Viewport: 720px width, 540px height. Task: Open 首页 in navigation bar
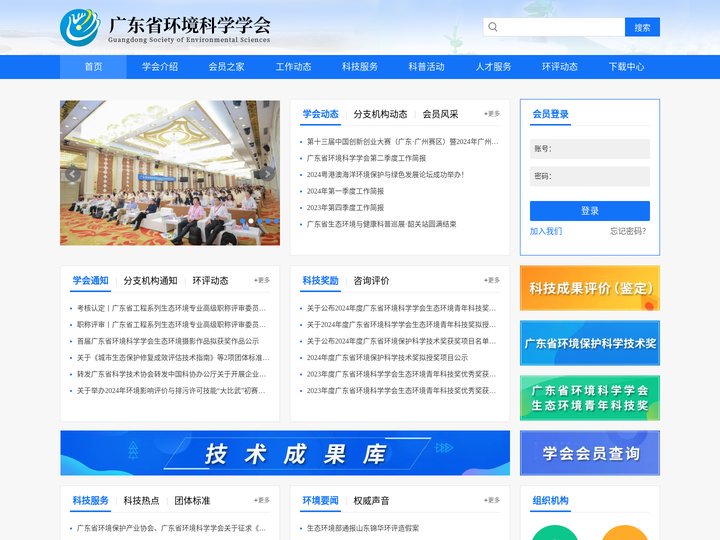point(93,67)
